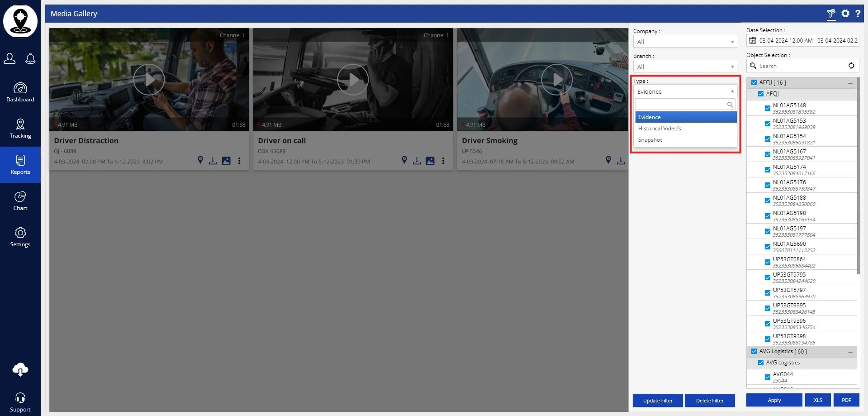Uncheck vehicle NL01AG5148 checkbox
The image size is (868, 416).
tap(767, 108)
